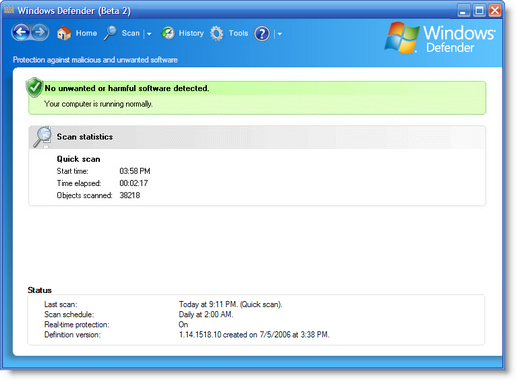Click the 'Scan statistics' header
The image size is (516, 380).
tap(85, 137)
